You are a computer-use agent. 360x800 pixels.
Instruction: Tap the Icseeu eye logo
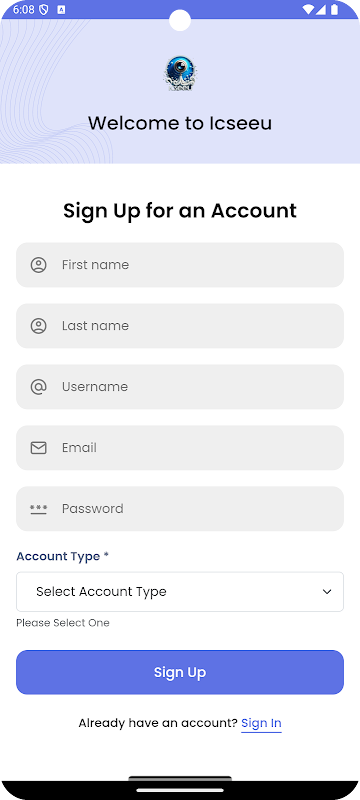(180, 74)
